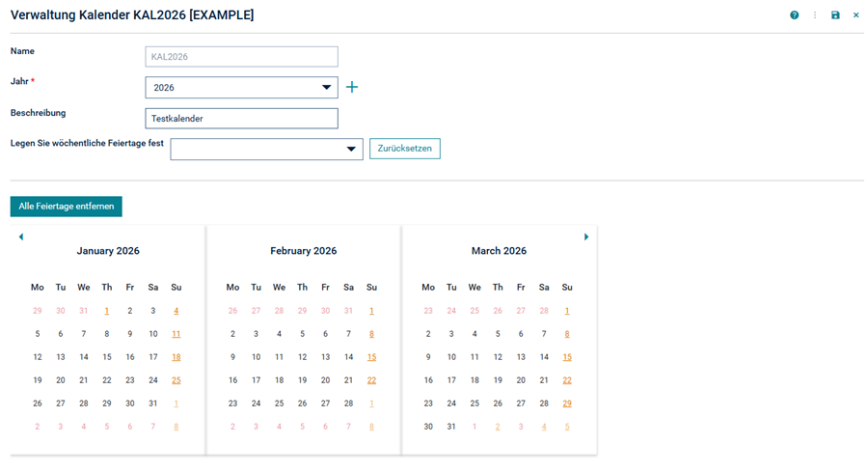
Task: Select Sunday January 4, 2026
Action: click(176, 311)
